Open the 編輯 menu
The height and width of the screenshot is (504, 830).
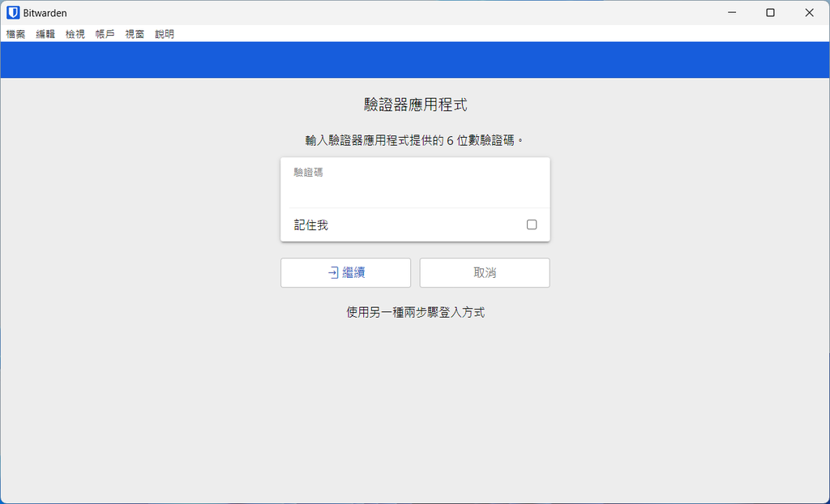(x=45, y=34)
